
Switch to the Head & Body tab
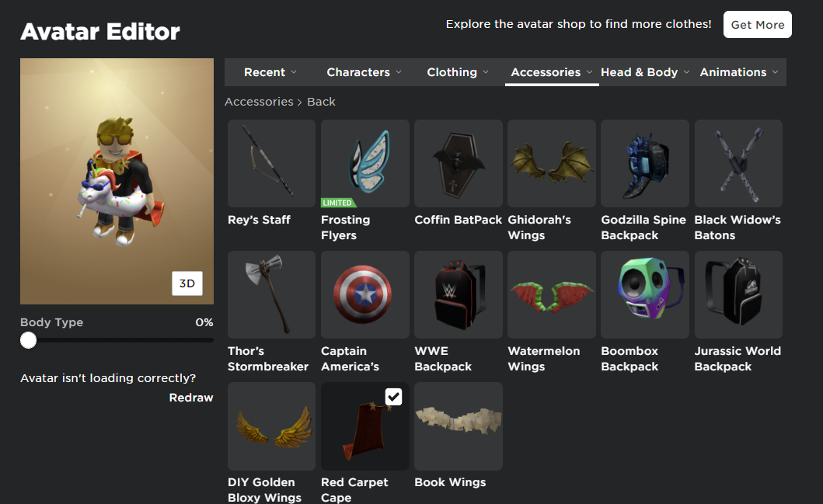click(x=644, y=72)
